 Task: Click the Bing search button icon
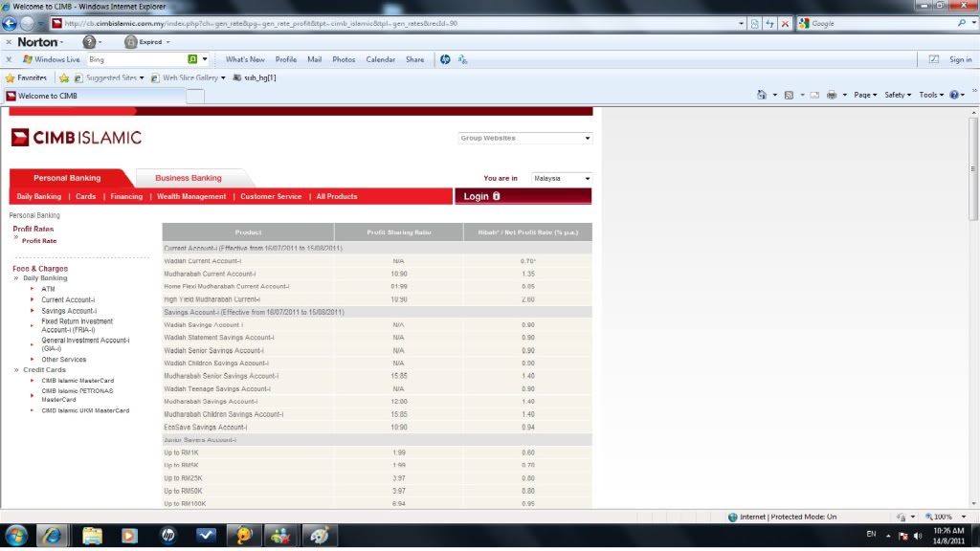click(192, 59)
